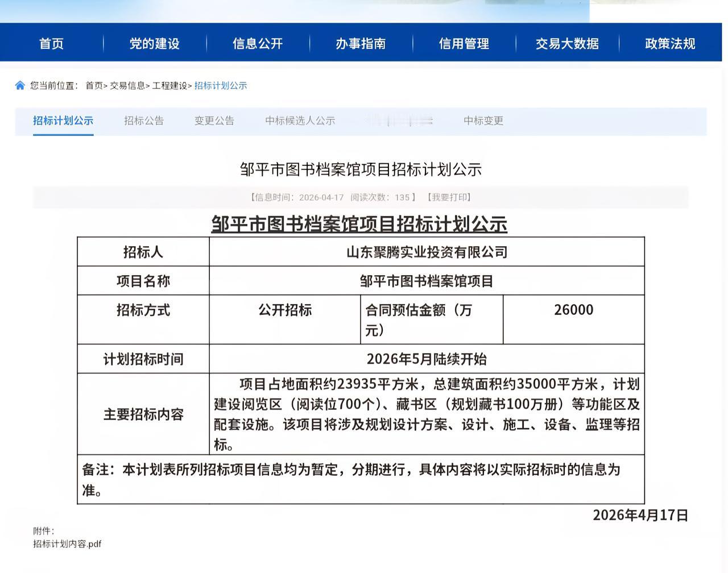The height and width of the screenshot is (573, 728).
Task: Click the 备注 remark row
Action: pyautogui.click(x=361, y=479)
